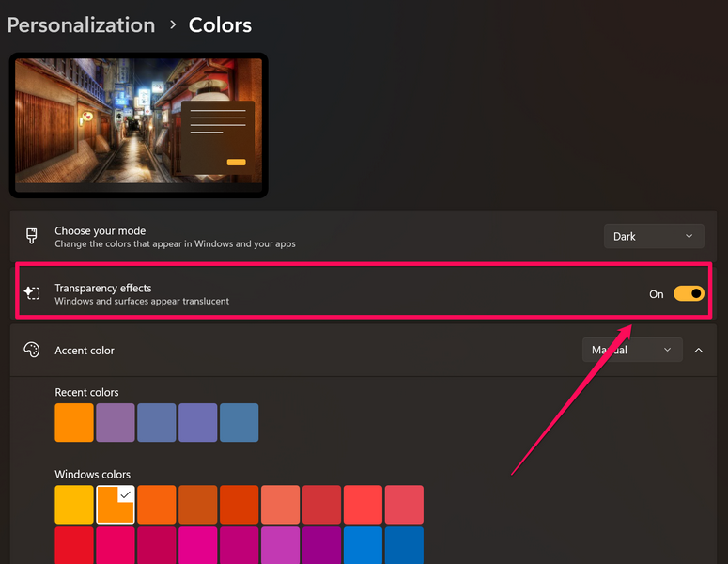
Task: Click the paintbrush icon beside Choose your mode
Action: click(32, 236)
